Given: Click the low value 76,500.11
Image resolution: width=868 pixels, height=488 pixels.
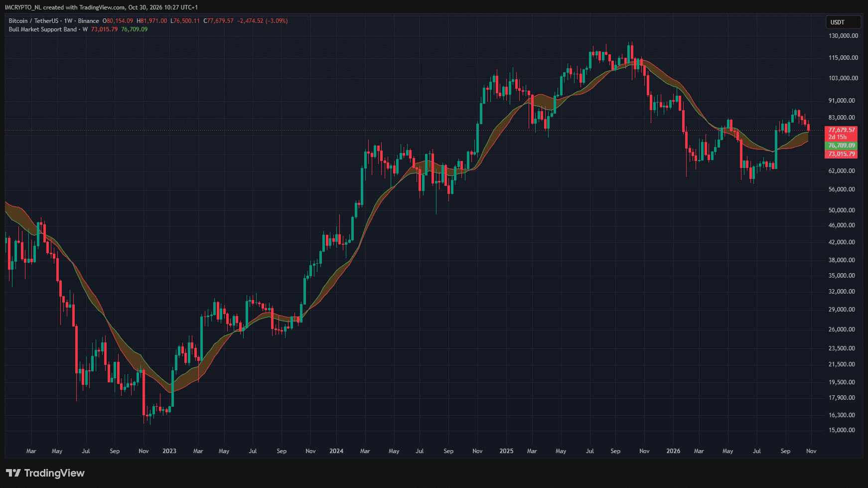Looking at the screenshot, I should pos(187,21).
